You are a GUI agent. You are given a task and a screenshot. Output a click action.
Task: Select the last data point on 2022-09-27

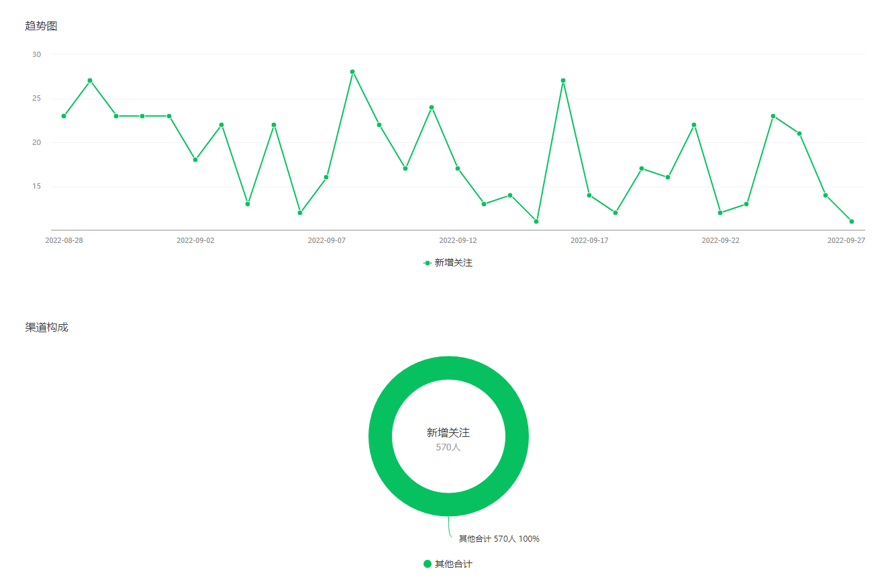coord(852,222)
